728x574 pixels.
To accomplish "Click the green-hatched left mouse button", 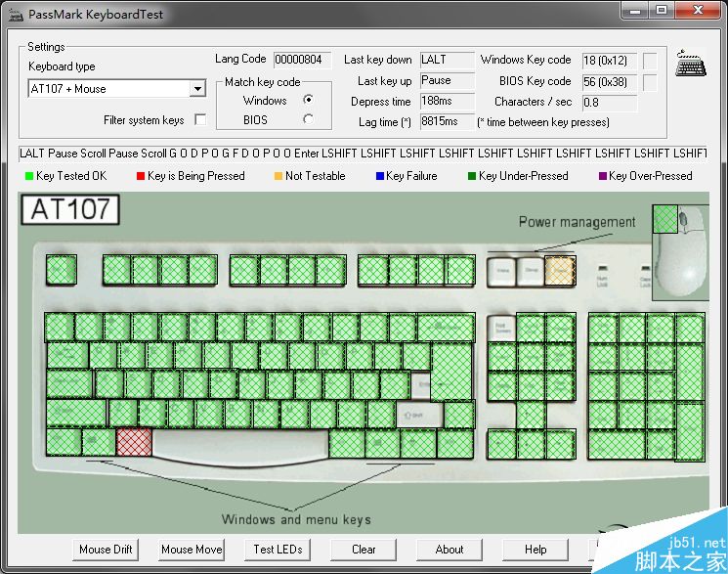I will pyautogui.click(x=664, y=219).
